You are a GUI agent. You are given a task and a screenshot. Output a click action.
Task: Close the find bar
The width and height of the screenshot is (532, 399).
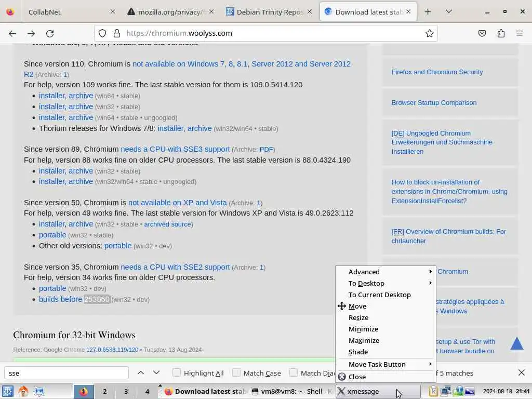click(x=522, y=373)
